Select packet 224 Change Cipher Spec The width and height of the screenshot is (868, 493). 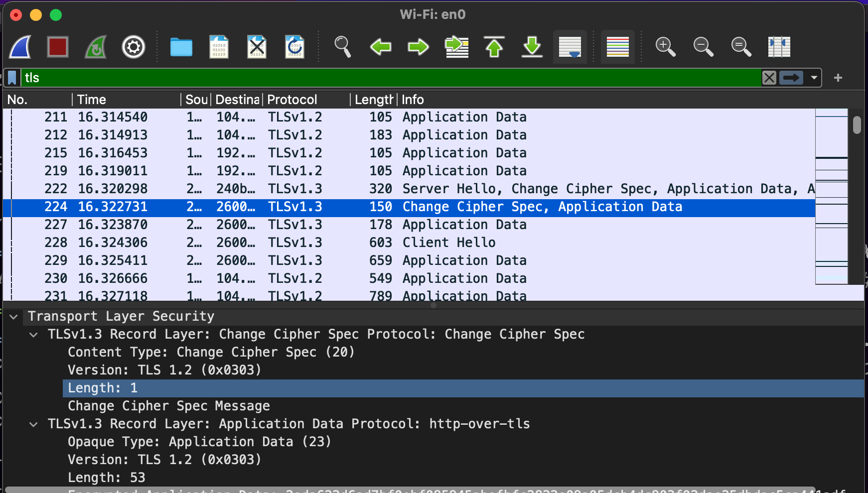[x=409, y=207]
